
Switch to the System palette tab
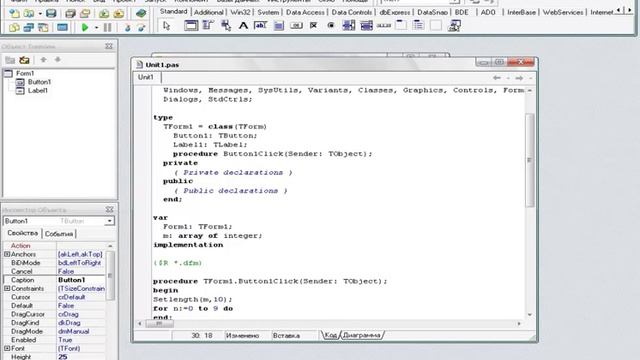268,12
